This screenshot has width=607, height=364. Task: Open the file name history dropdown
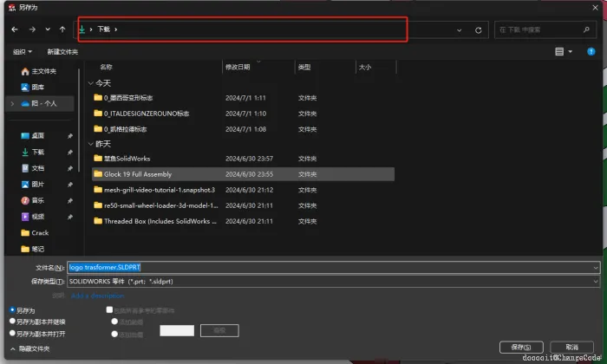[596, 268]
